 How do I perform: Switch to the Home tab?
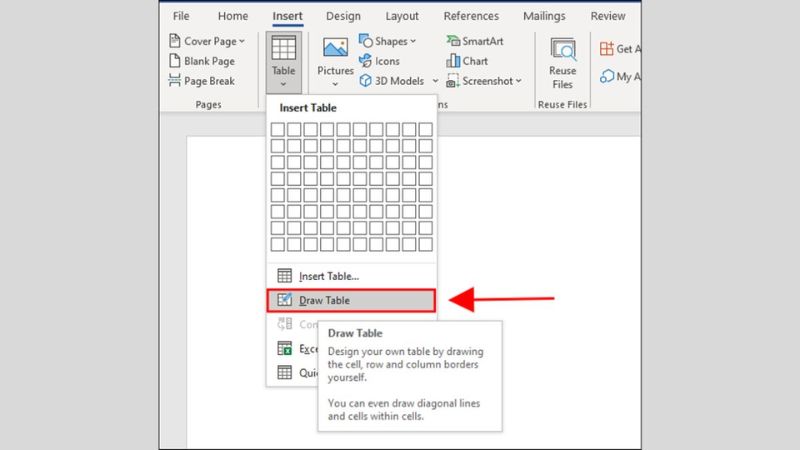point(233,16)
